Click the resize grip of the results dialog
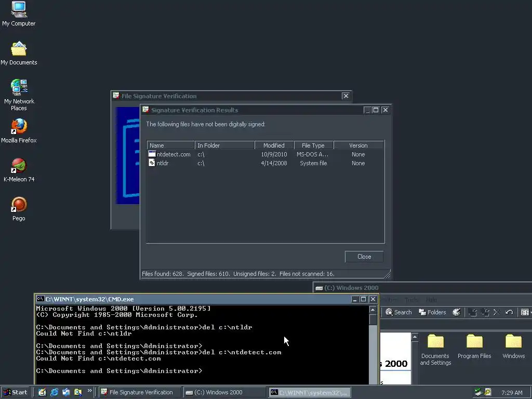This screenshot has height=399, width=532. (x=387, y=274)
